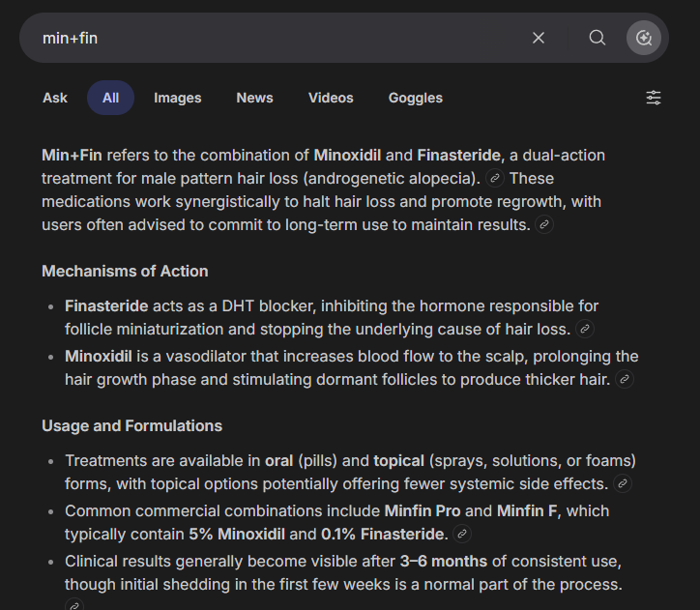Open the Images tab

click(x=178, y=98)
